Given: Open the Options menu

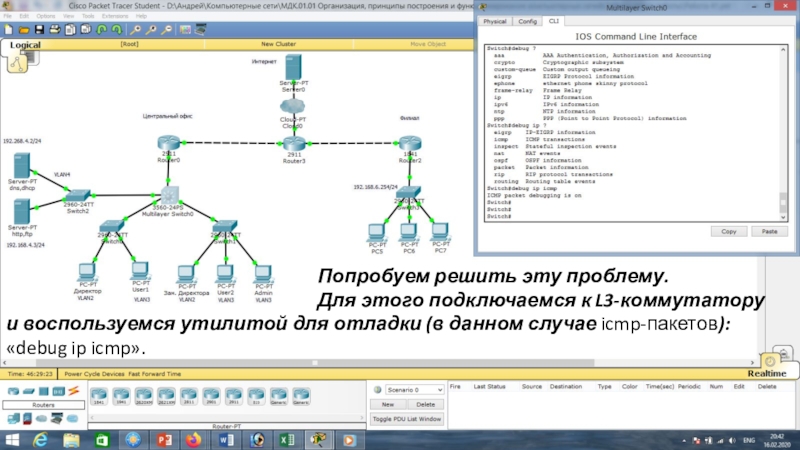Looking at the screenshot, I should pyautogui.click(x=45, y=16).
